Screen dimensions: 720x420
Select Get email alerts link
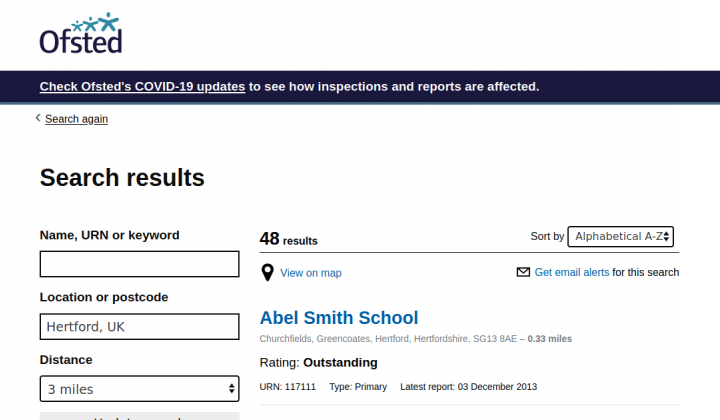[572, 272]
